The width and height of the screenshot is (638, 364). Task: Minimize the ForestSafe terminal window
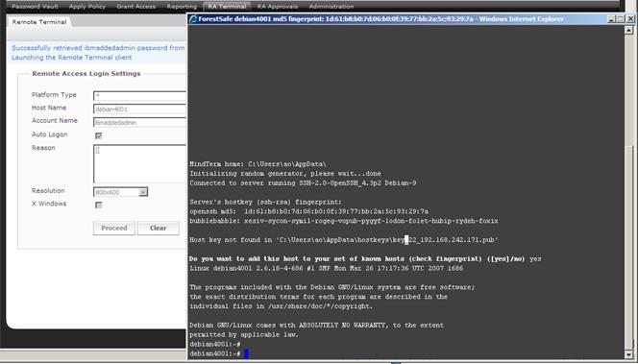pos(611,19)
